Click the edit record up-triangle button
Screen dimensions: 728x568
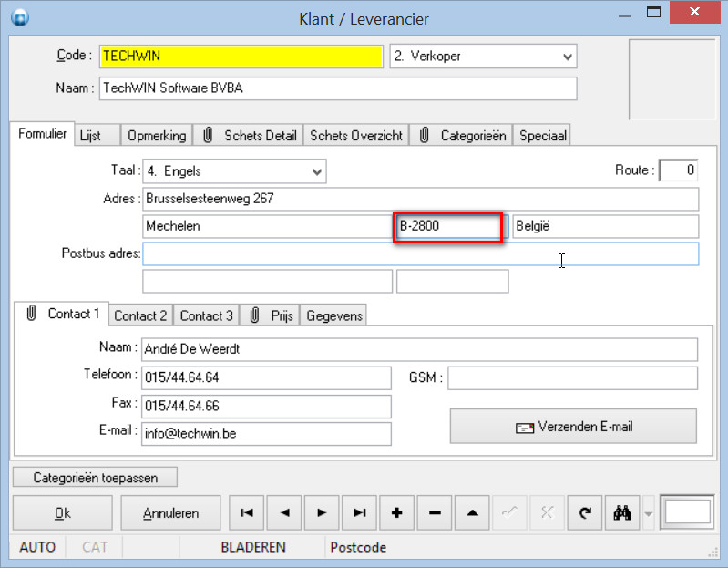(x=472, y=512)
